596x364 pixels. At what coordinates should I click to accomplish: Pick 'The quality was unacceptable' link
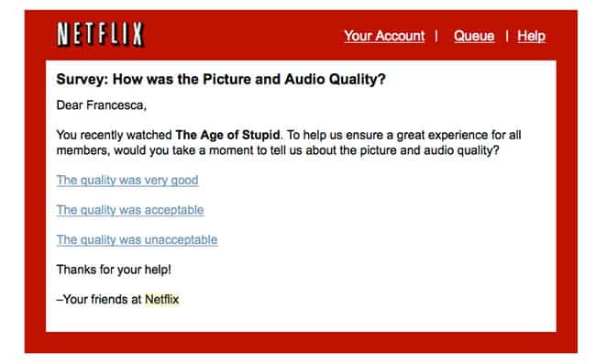point(137,239)
